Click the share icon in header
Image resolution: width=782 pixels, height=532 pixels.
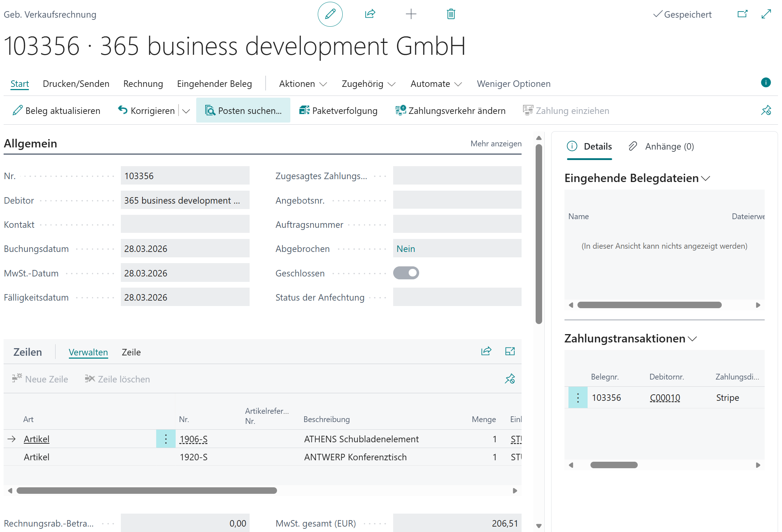point(370,14)
